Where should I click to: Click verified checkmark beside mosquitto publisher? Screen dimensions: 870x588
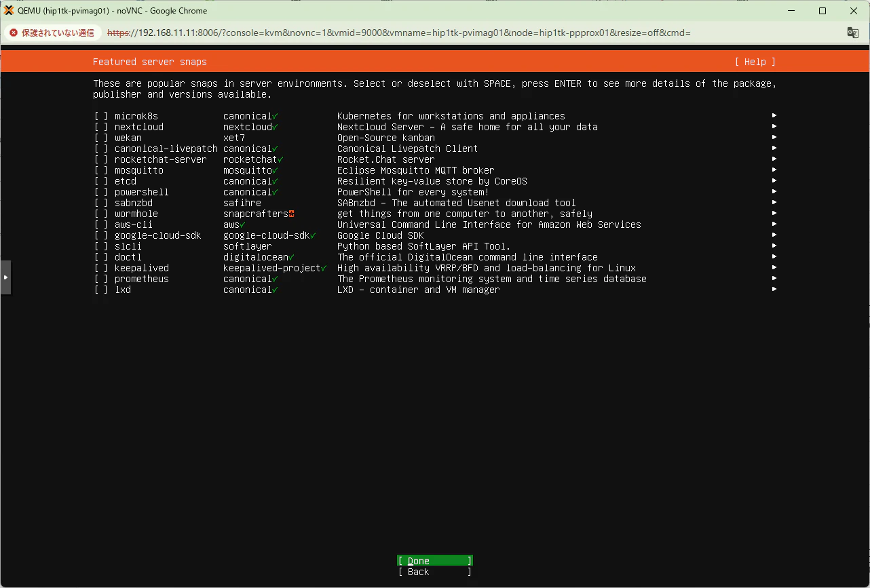pos(275,170)
